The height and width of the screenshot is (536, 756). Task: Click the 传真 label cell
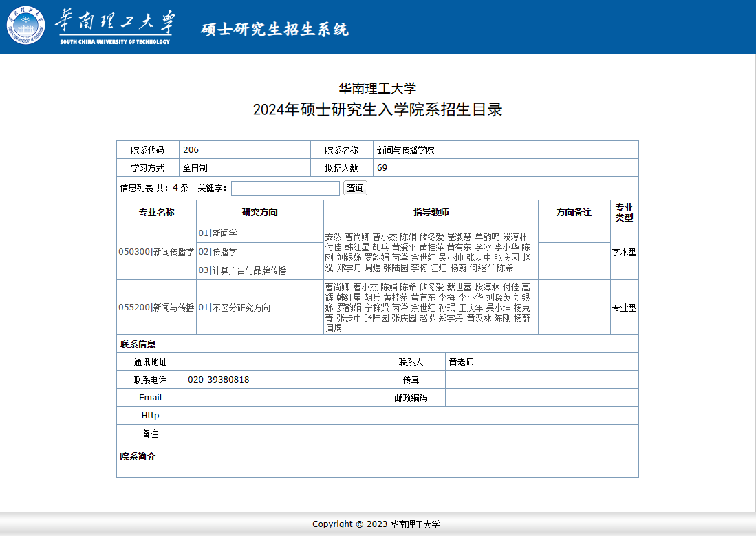tap(411, 380)
